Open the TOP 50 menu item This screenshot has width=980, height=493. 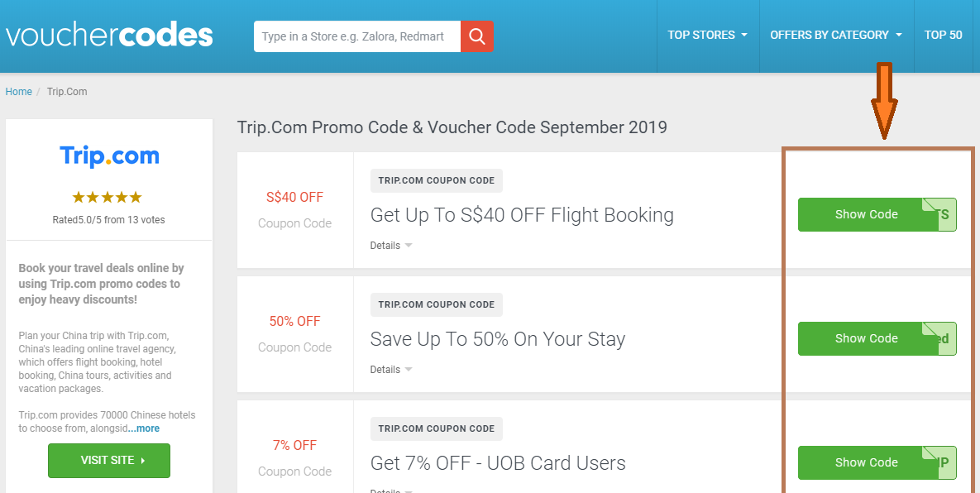tap(943, 35)
